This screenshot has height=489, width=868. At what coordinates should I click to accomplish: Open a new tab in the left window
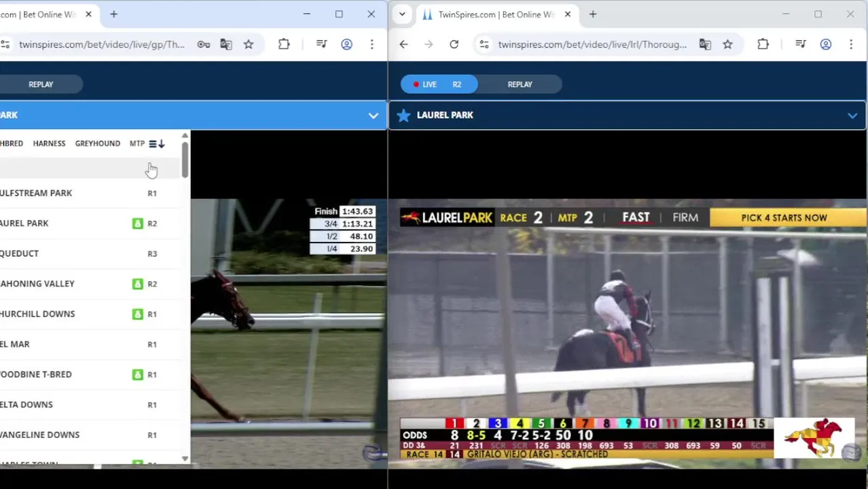(113, 14)
